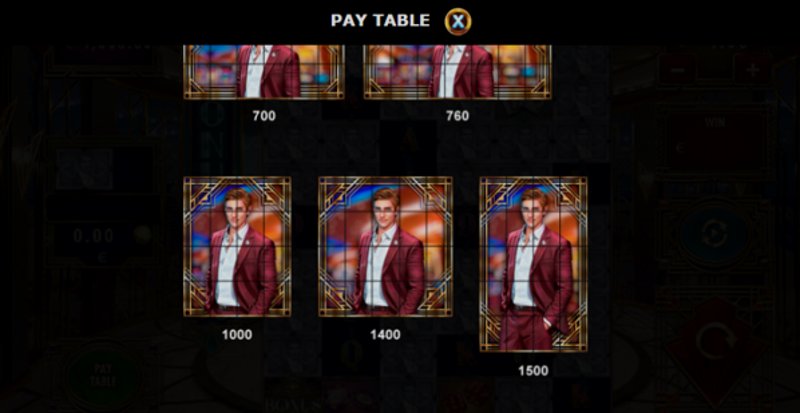800x413 pixels.
Task: Click the dimmed 0.00 balance display
Action: [x=94, y=236]
